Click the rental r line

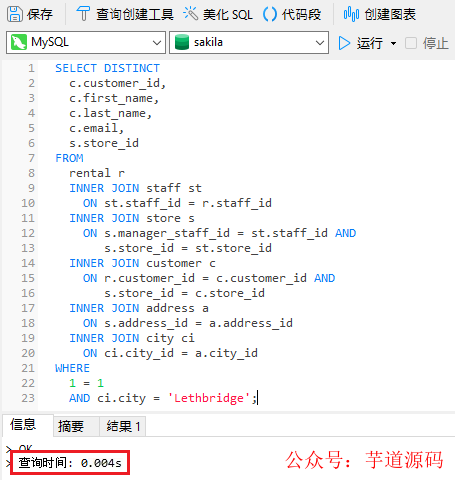click(x=97, y=173)
